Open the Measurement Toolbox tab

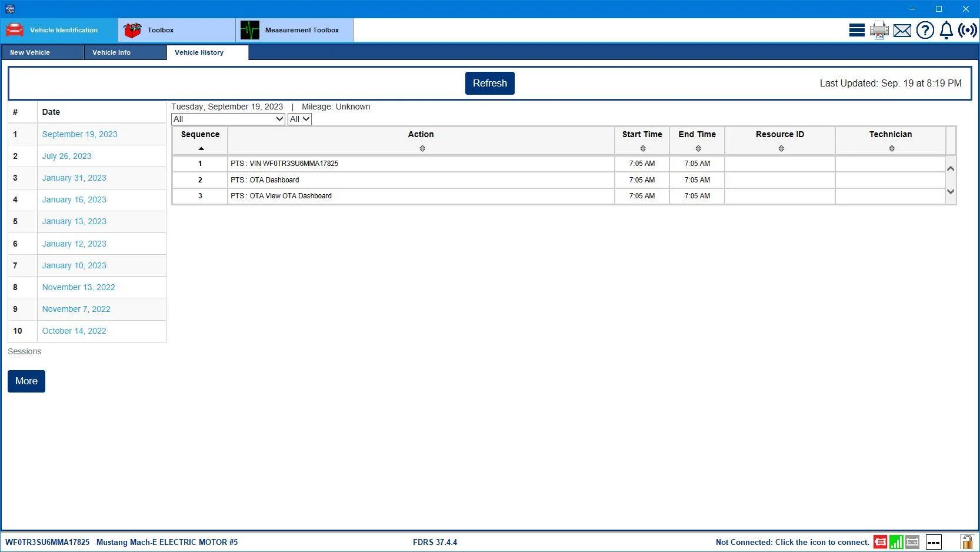pyautogui.click(x=294, y=30)
